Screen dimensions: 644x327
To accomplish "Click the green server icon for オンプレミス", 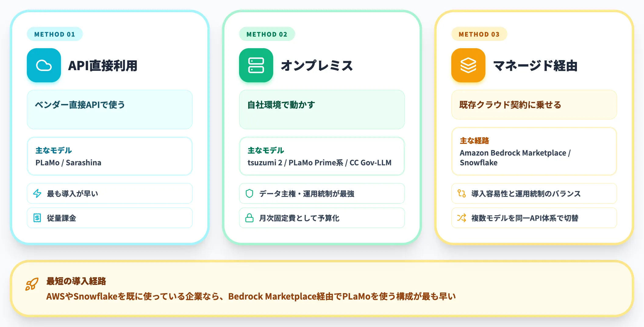I will pos(256,65).
